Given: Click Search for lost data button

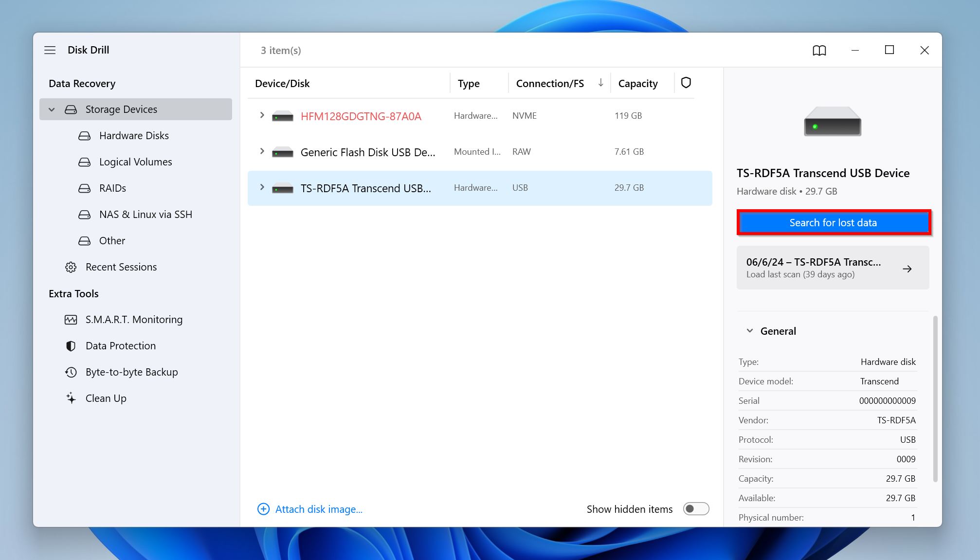Looking at the screenshot, I should point(833,222).
